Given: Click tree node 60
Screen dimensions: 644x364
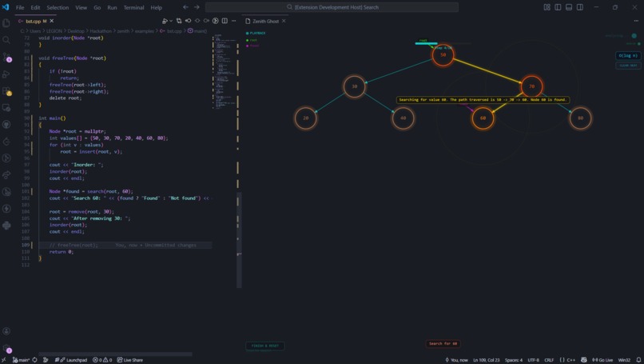Looking at the screenshot, I should 483,118.
